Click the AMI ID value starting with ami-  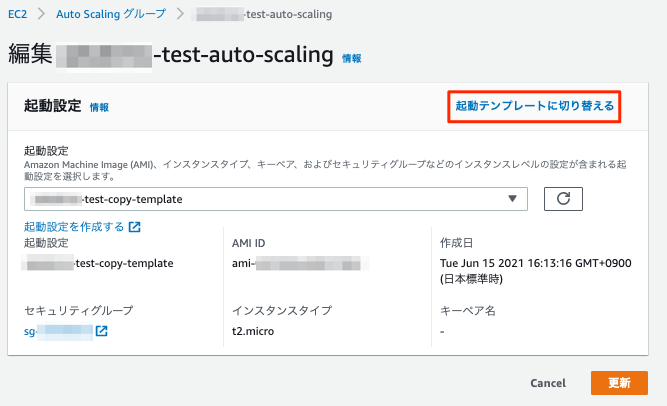299,263
